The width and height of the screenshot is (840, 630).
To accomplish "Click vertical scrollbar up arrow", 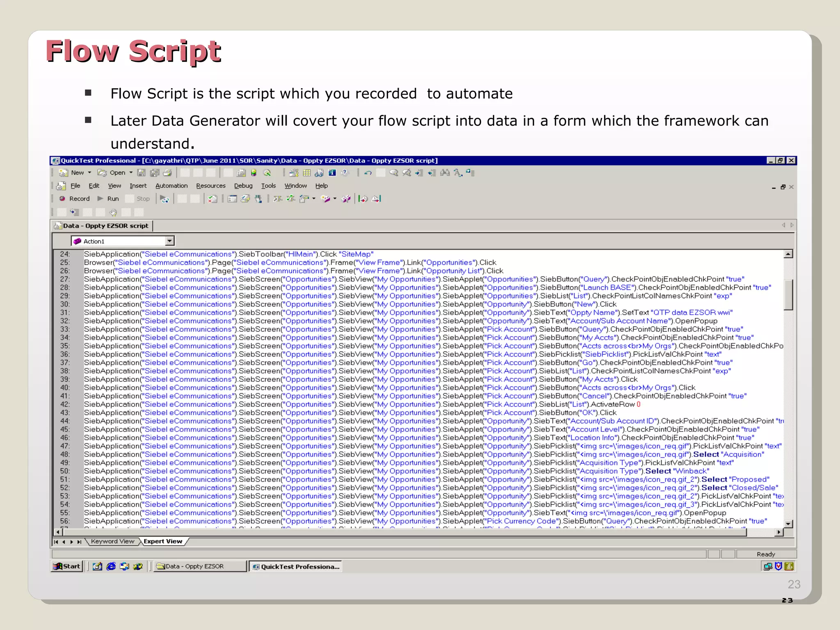I will click(788, 254).
